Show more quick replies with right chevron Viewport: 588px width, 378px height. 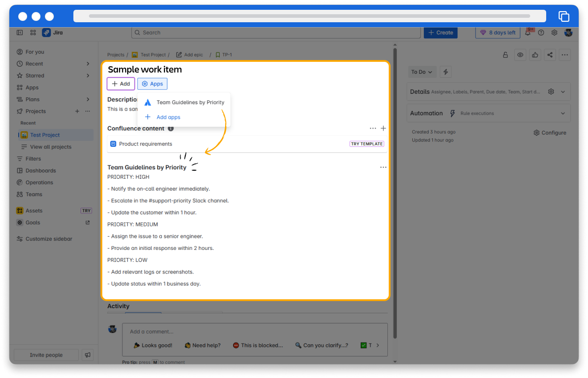click(378, 345)
